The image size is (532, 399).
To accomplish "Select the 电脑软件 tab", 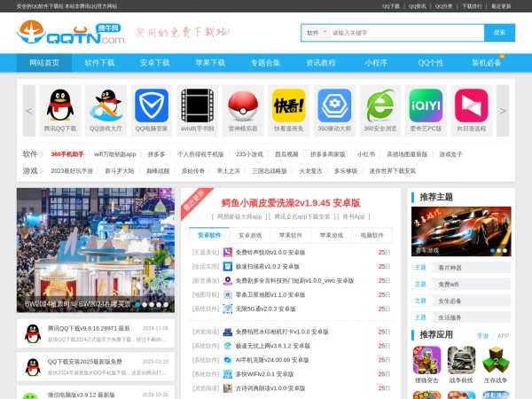I will pyautogui.click(x=372, y=235).
